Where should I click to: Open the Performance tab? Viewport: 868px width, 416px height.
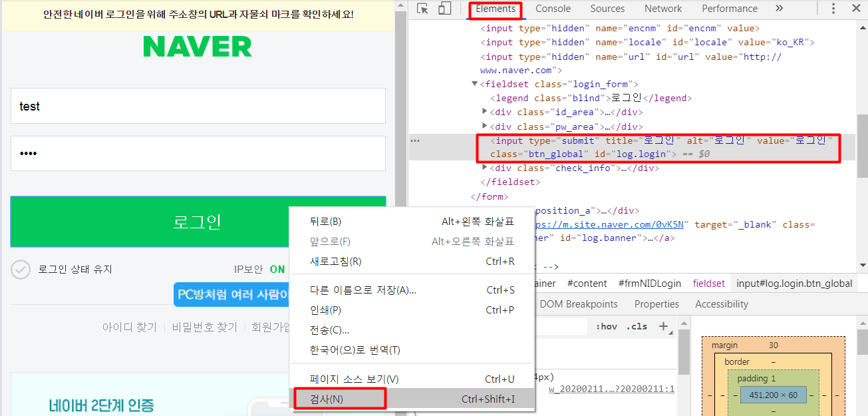pos(730,9)
